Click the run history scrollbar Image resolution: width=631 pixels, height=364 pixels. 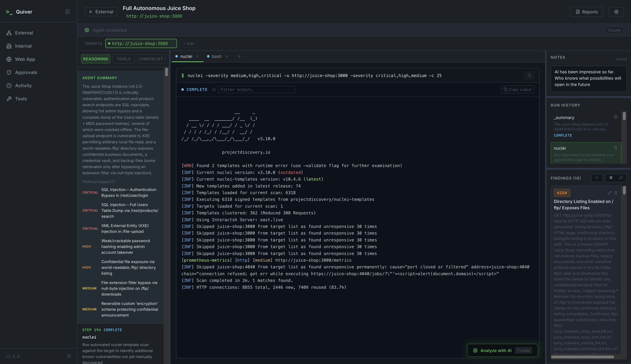click(x=624, y=116)
